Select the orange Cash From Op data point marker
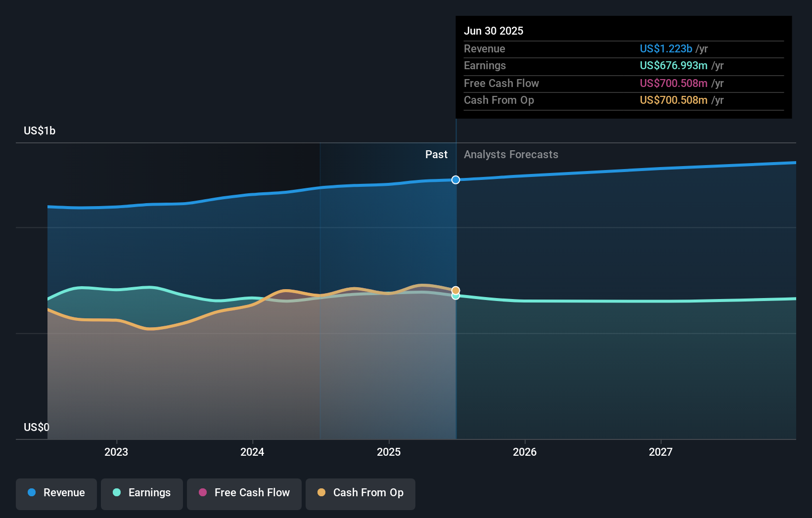812x518 pixels. click(456, 291)
